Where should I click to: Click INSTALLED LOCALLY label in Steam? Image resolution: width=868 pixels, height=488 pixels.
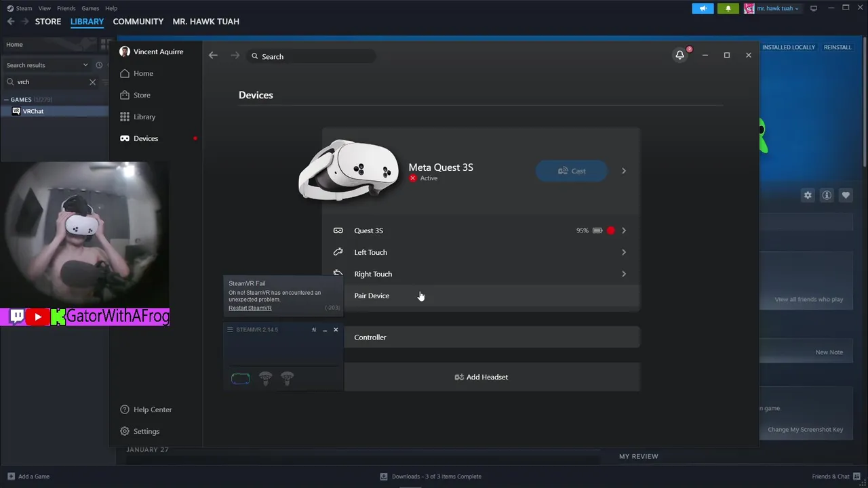pyautogui.click(x=789, y=47)
